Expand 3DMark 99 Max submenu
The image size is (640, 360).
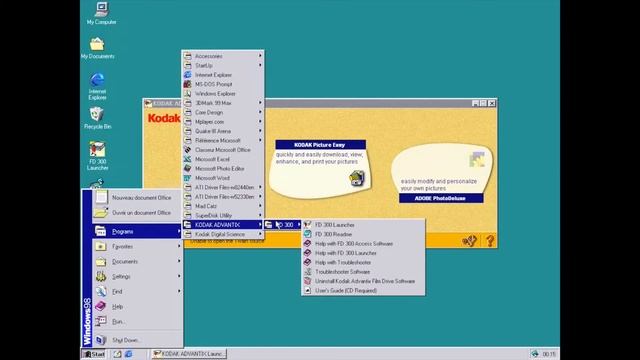point(222,103)
